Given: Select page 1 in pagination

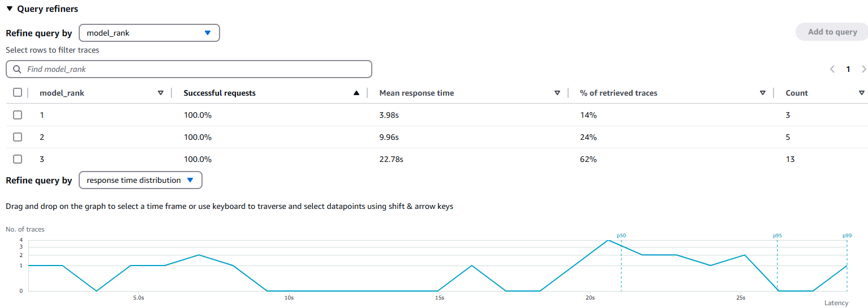Looking at the screenshot, I should 848,69.
